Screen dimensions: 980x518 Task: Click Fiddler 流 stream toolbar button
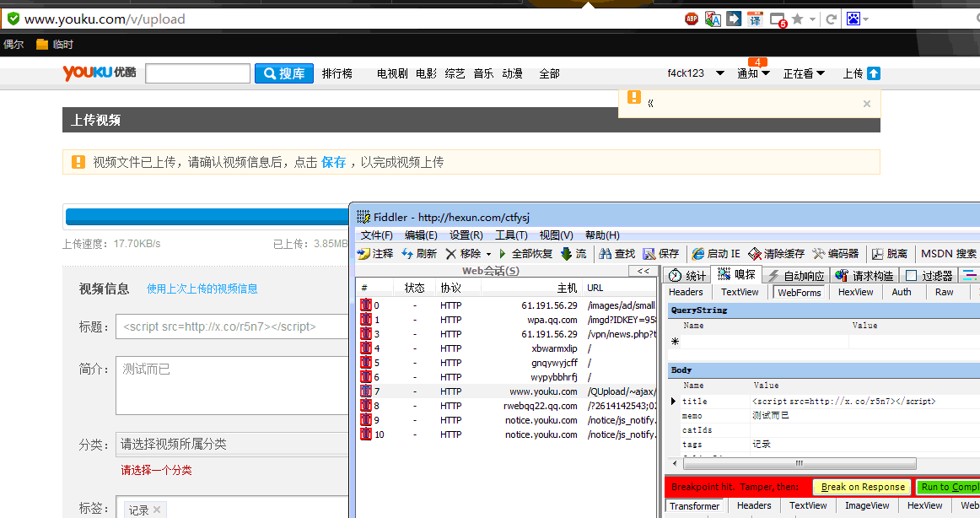pyautogui.click(x=573, y=254)
